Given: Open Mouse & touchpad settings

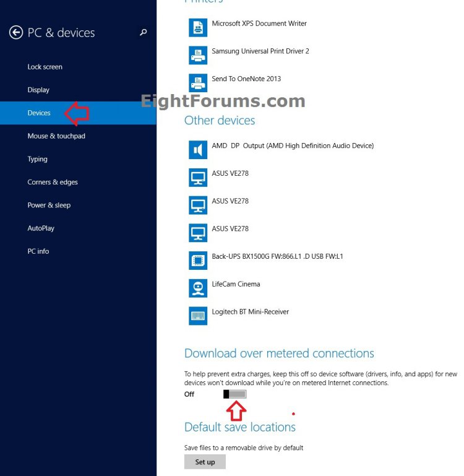Looking at the screenshot, I should [x=56, y=136].
